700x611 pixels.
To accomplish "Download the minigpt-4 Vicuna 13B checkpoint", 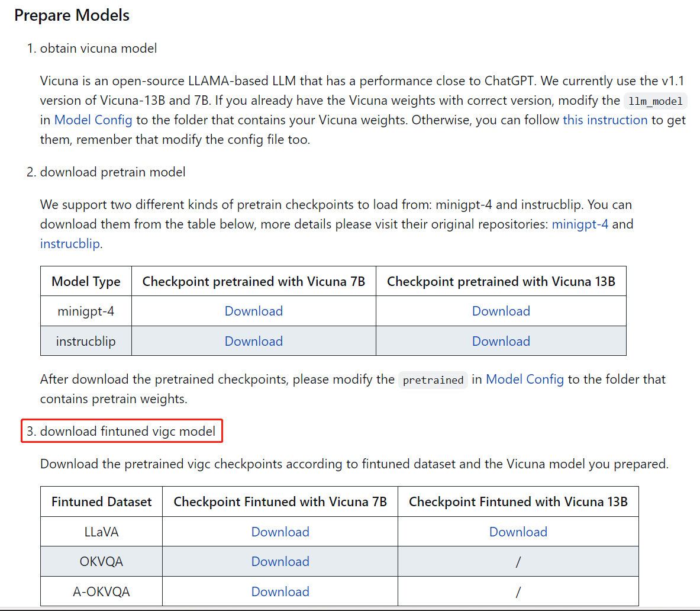I will click(501, 310).
